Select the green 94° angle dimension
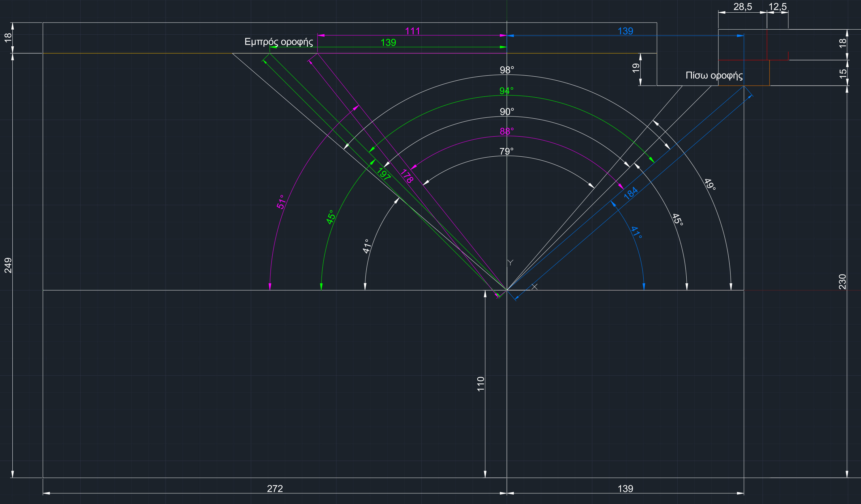 506,91
